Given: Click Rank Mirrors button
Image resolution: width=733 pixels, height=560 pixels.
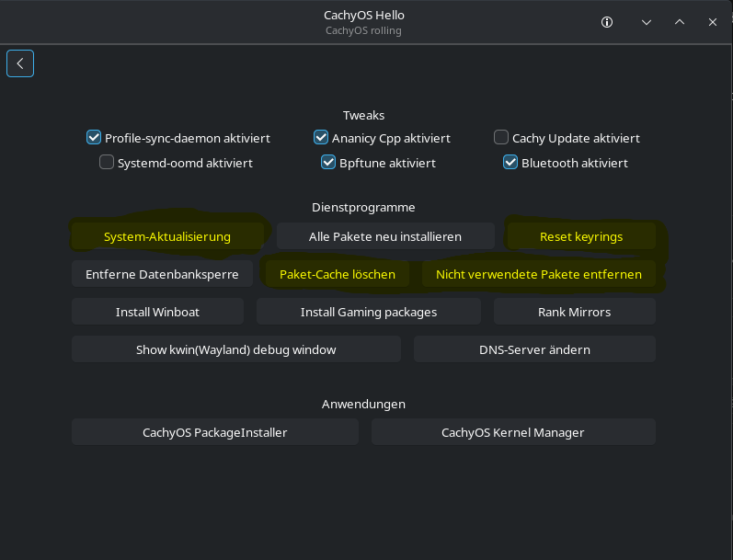Looking at the screenshot, I should click(x=575, y=312).
